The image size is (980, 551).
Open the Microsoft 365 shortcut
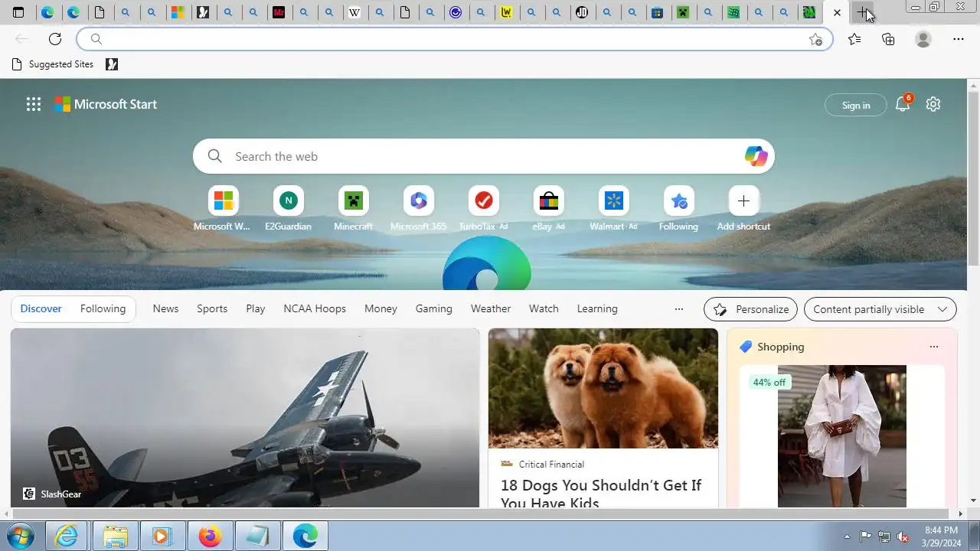[x=418, y=209]
